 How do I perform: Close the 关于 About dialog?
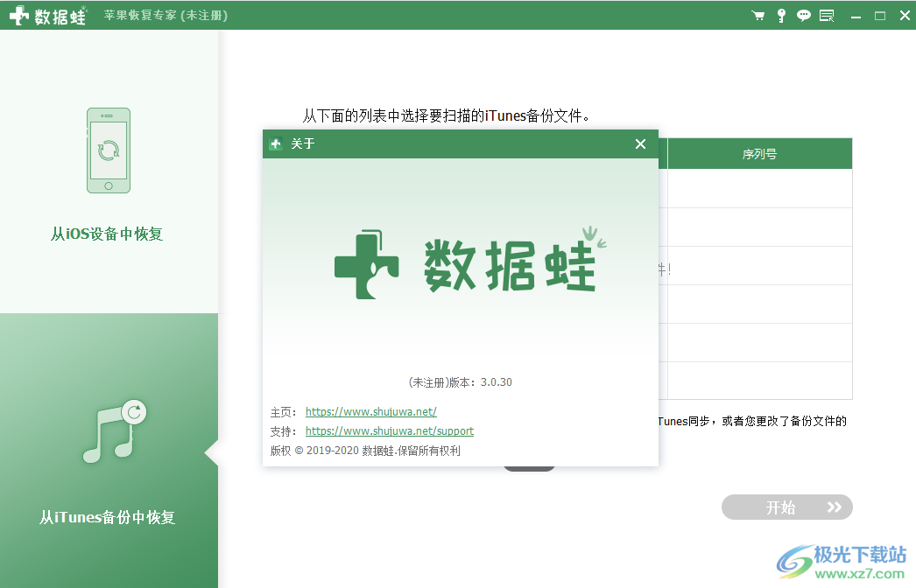coord(640,144)
